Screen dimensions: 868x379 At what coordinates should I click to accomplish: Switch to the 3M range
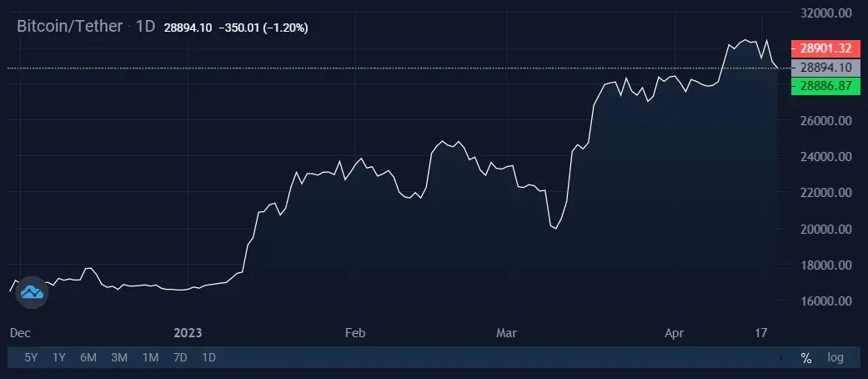pos(119,358)
